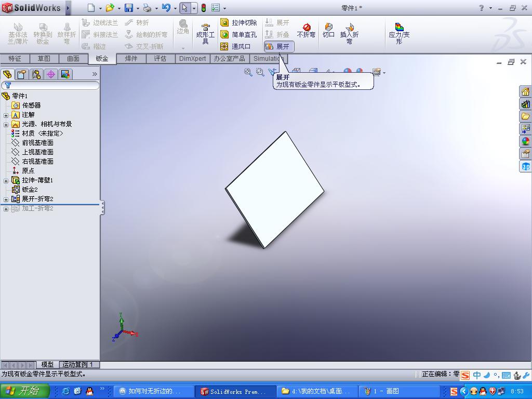Expand the SolidWorks menu flyout arrow

point(68,8)
